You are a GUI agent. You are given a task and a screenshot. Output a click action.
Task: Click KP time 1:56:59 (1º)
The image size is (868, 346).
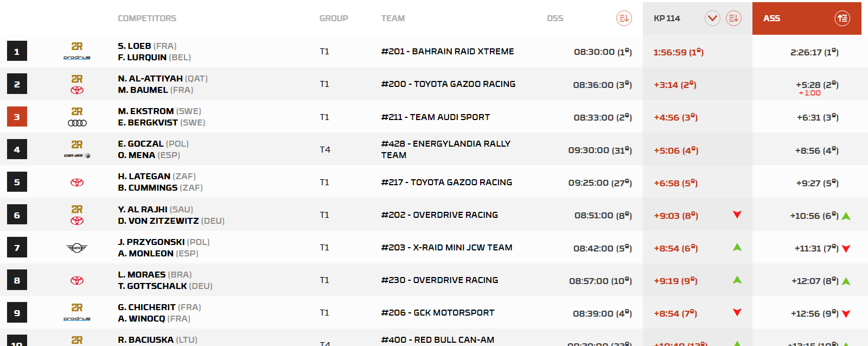click(679, 52)
